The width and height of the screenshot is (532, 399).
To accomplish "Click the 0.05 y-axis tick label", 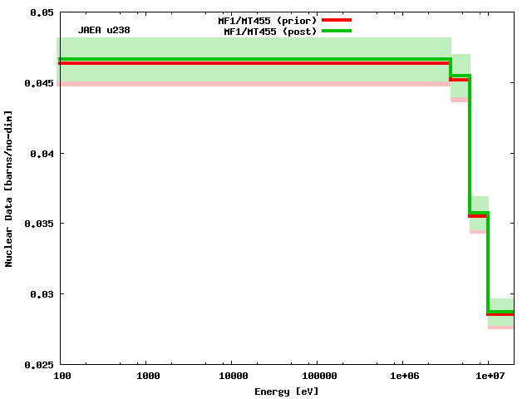I will (x=42, y=13).
